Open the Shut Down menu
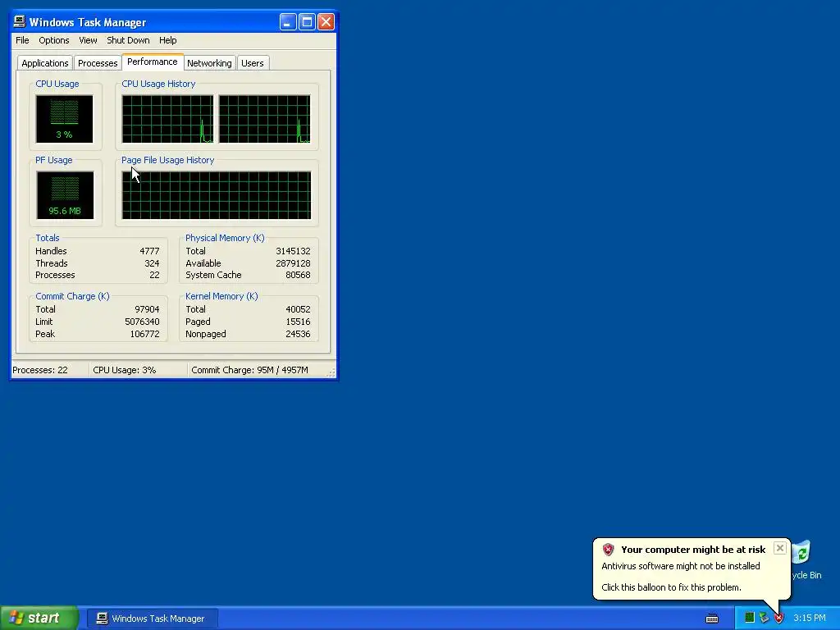This screenshot has width=840, height=630. click(x=128, y=40)
